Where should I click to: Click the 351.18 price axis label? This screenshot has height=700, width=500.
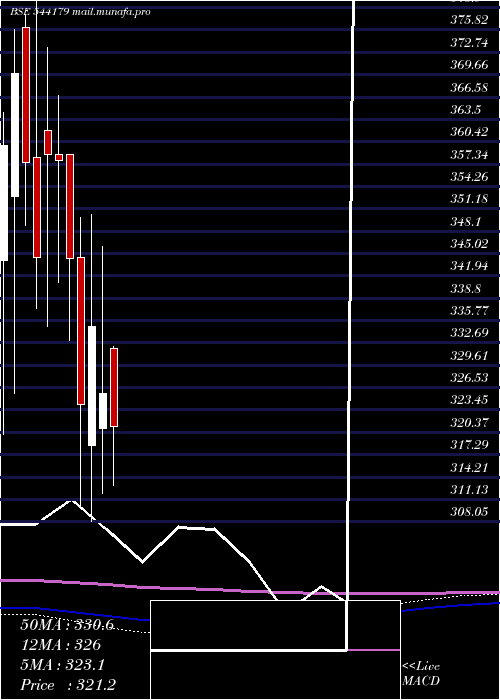click(469, 199)
